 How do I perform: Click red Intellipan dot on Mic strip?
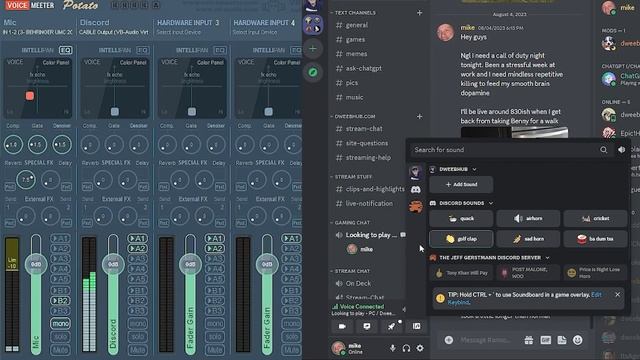[x=30, y=96]
